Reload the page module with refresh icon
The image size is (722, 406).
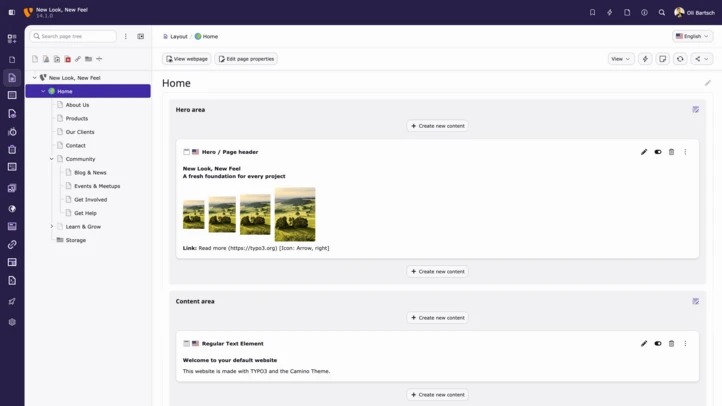pyautogui.click(x=680, y=59)
